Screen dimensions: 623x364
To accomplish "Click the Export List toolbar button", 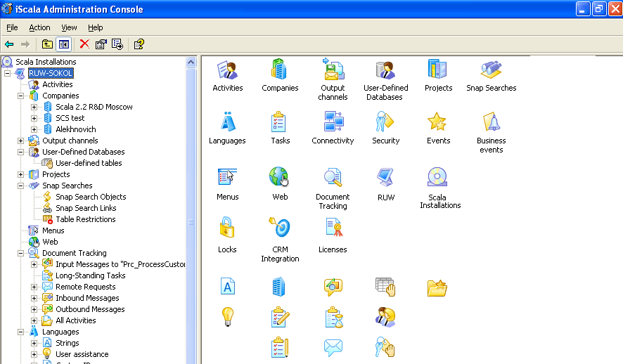I will click(x=117, y=44).
